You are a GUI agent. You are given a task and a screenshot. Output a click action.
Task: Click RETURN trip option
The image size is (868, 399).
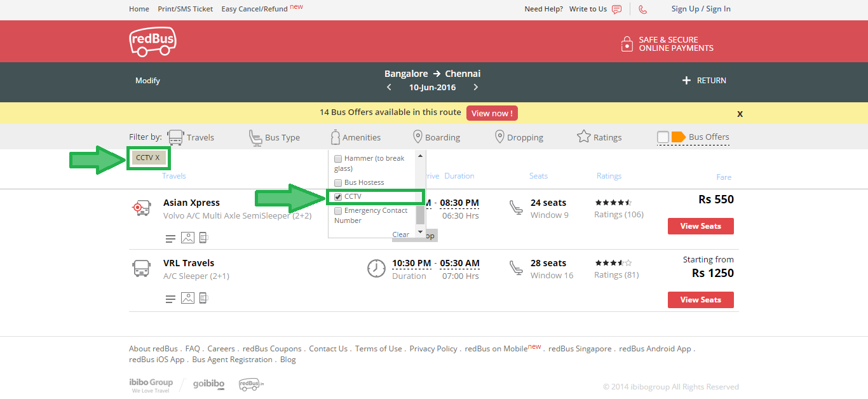click(712, 81)
